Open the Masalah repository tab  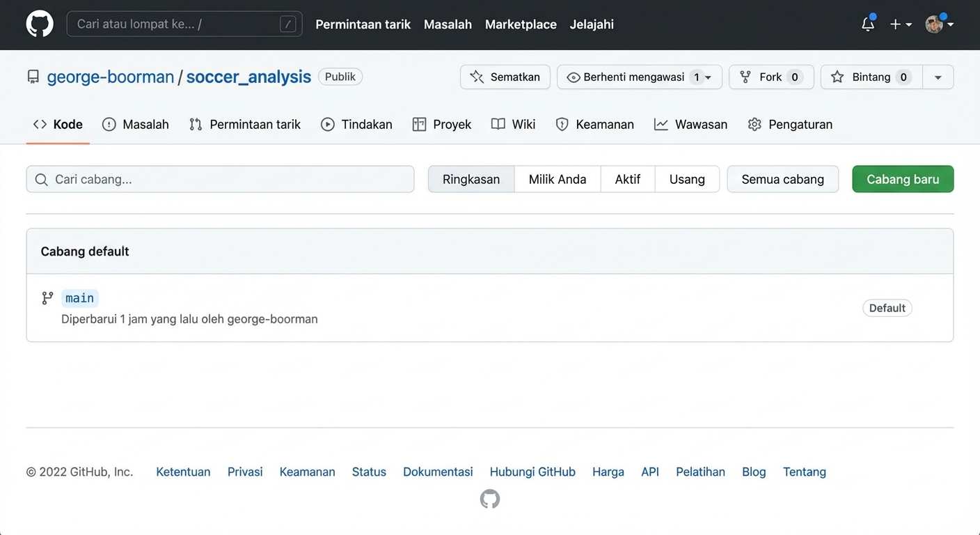(136, 125)
